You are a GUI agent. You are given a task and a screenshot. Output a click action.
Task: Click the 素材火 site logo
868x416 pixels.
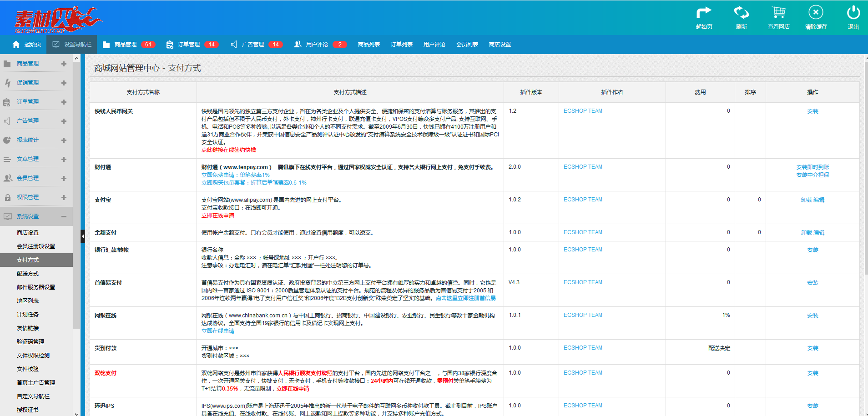click(58, 20)
